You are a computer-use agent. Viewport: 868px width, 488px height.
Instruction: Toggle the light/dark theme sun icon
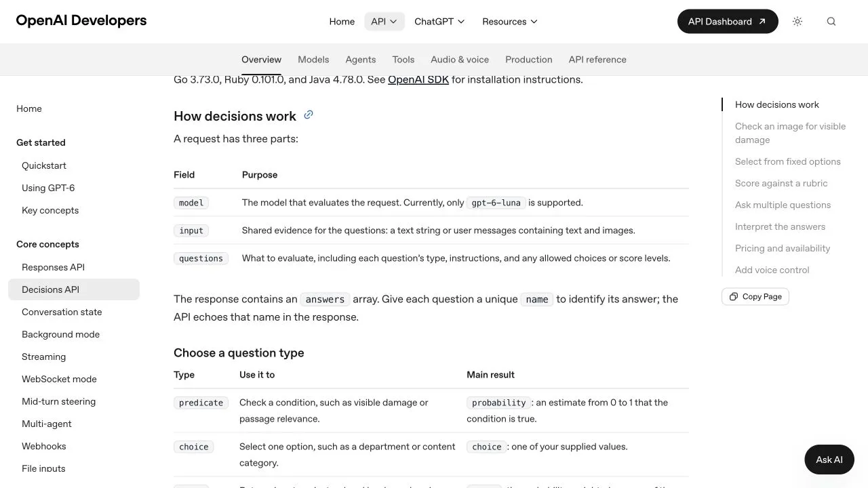tap(797, 22)
